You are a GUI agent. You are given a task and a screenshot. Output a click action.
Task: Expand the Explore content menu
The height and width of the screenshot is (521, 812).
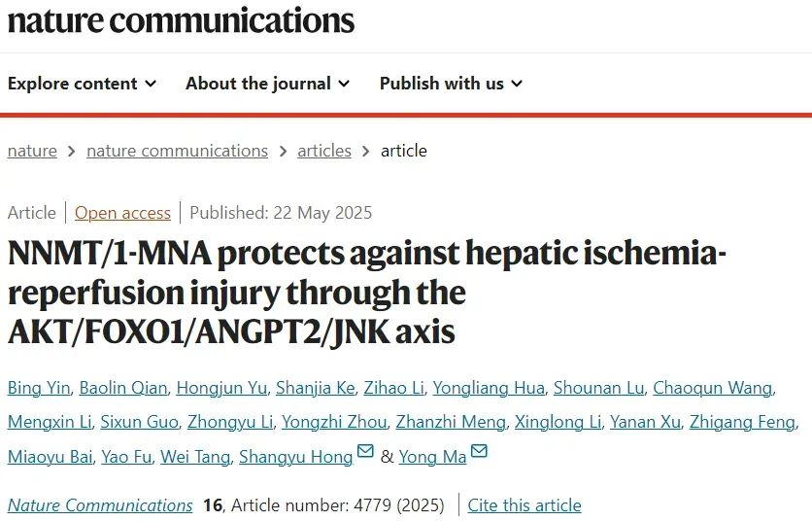click(82, 84)
